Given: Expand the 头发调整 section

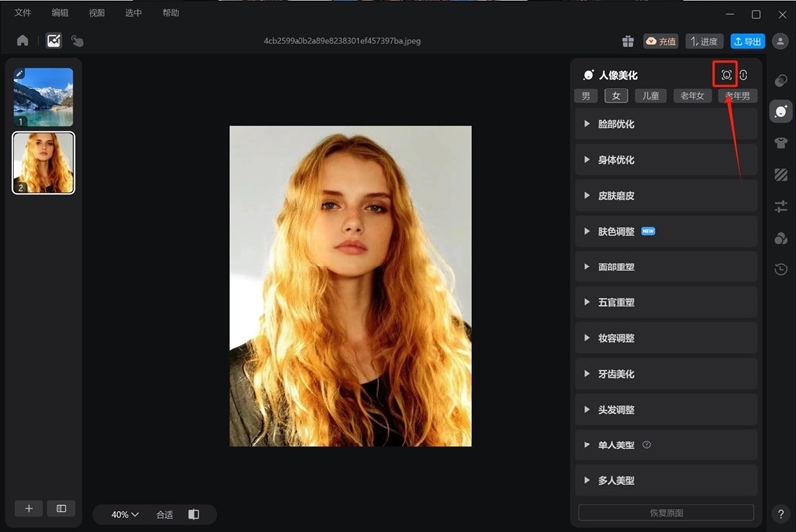Looking at the screenshot, I should [x=666, y=410].
